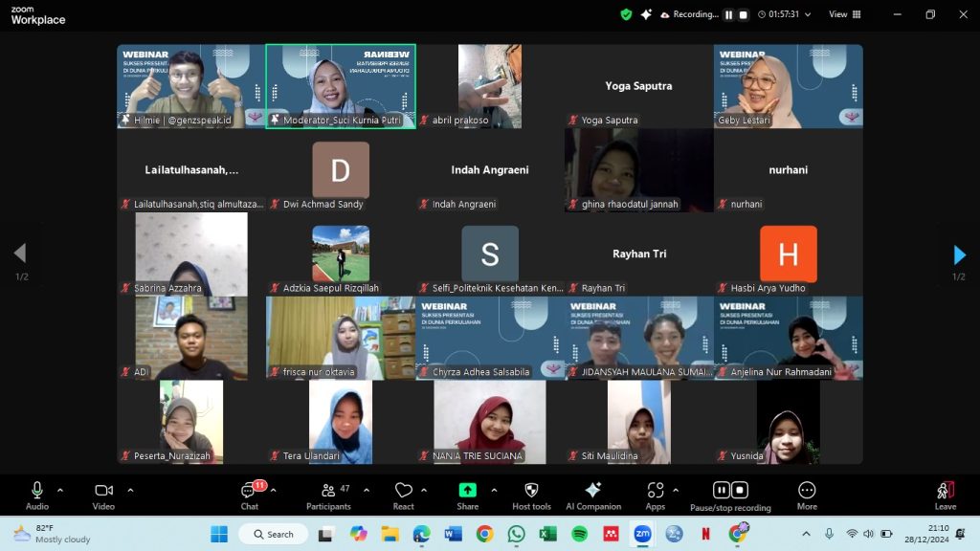This screenshot has height=551, width=980.
Task: Toggle camera with Video button
Action: [103, 495]
